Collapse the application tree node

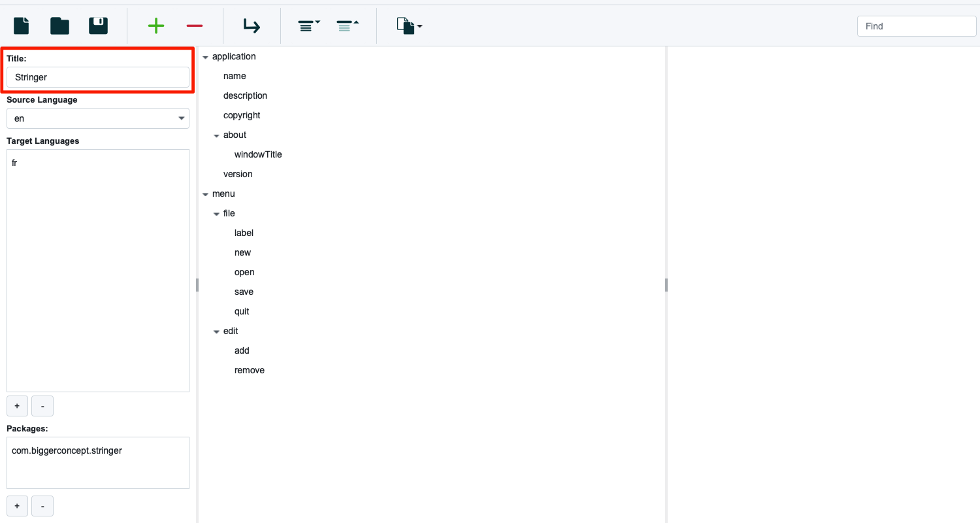tap(205, 57)
